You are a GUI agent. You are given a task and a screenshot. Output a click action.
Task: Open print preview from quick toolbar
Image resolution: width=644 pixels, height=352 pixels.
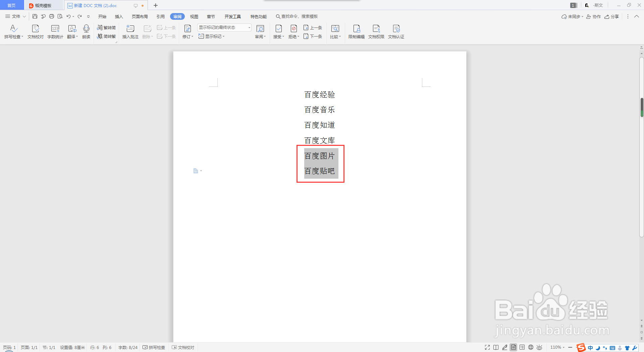coord(60,16)
